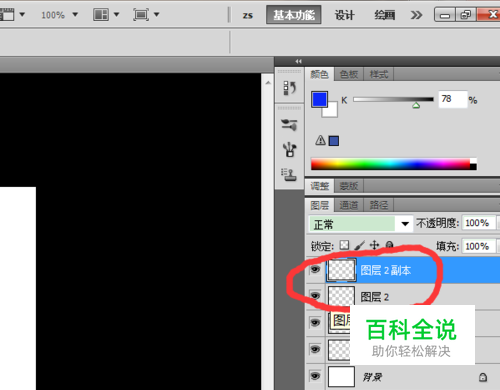Open the arrange documents dropdown arrow
The image size is (500, 390).
tap(116, 15)
